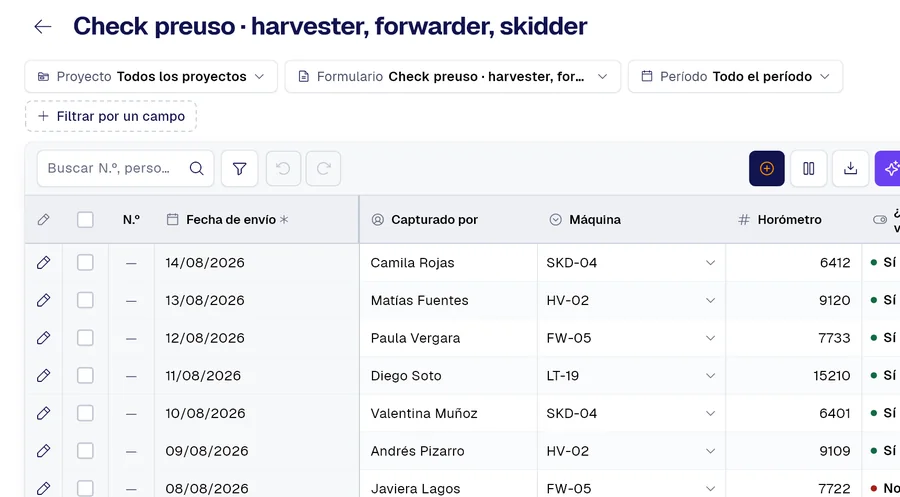This screenshot has width=900, height=497.
Task: Click the Horómetro cell 6412
Action: pos(794,263)
